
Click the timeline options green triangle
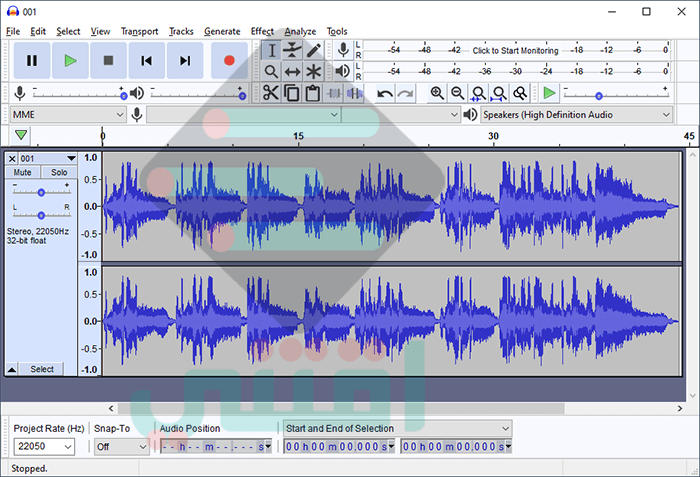point(21,135)
